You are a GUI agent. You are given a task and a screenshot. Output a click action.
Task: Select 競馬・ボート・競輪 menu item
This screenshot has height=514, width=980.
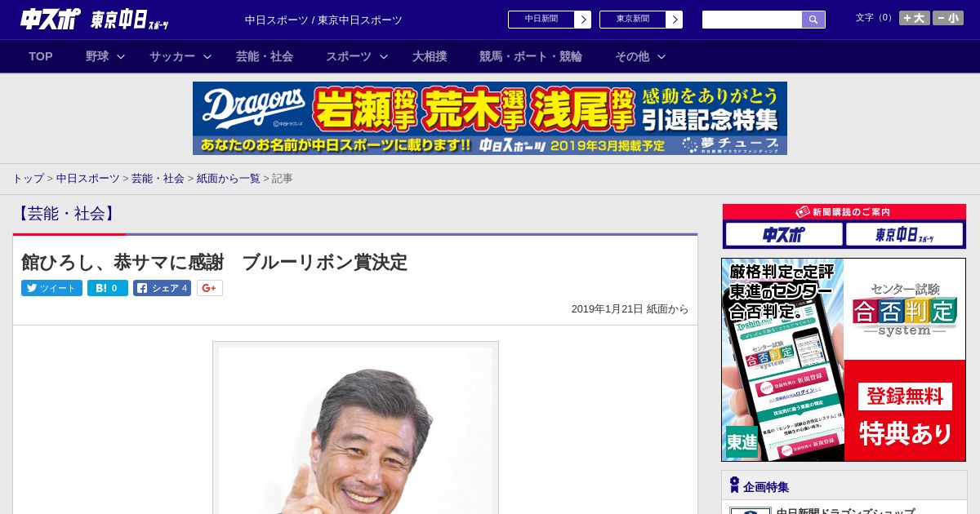click(x=531, y=56)
